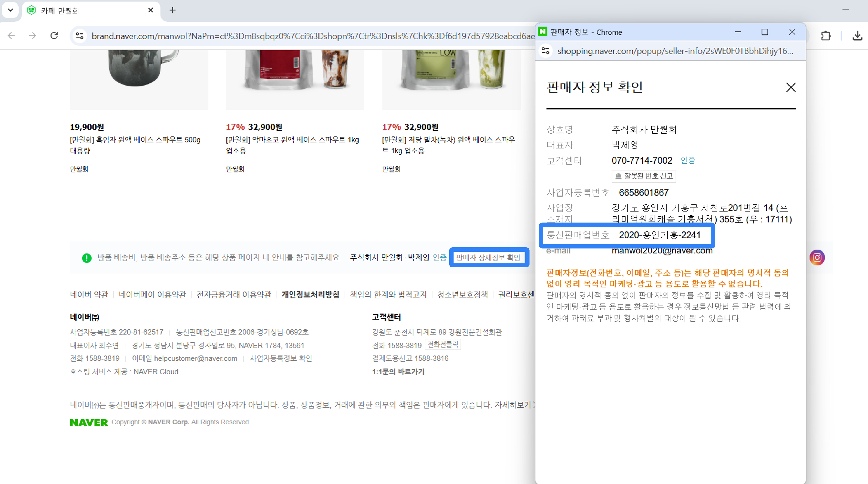This screenshot has width=868, height=484.
Task: Open site info icon in main address bar
Action: [x=80, y=36]
